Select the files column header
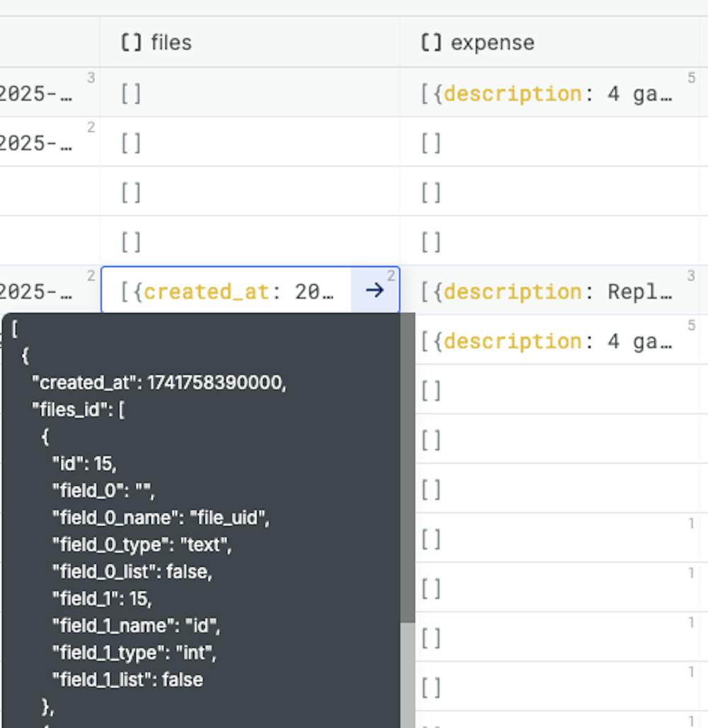Image resolution: width=708 pixels, height=728 pixels. [170, 42]
